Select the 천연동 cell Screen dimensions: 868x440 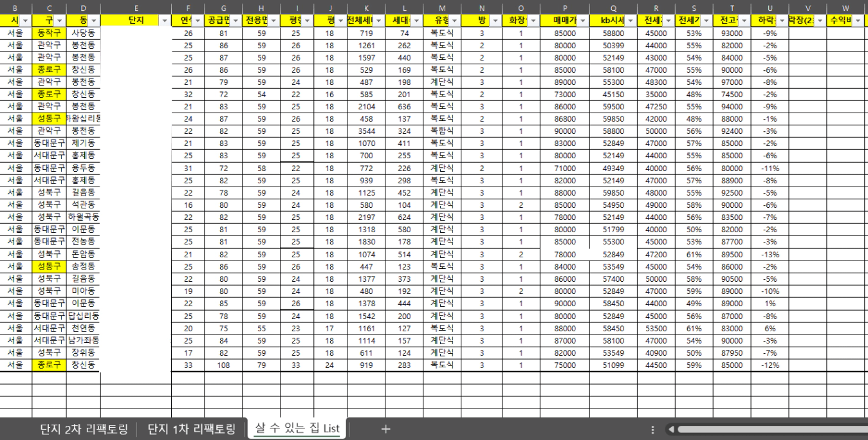[x=83, y=327]
